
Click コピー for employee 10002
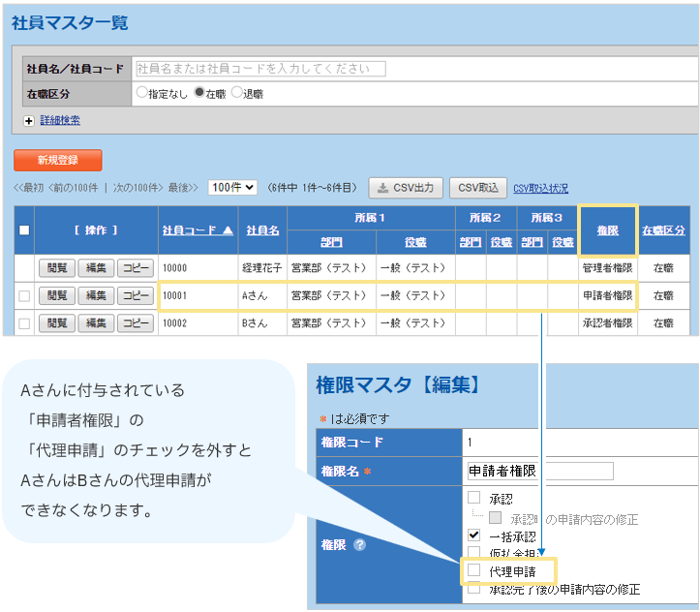135,323
